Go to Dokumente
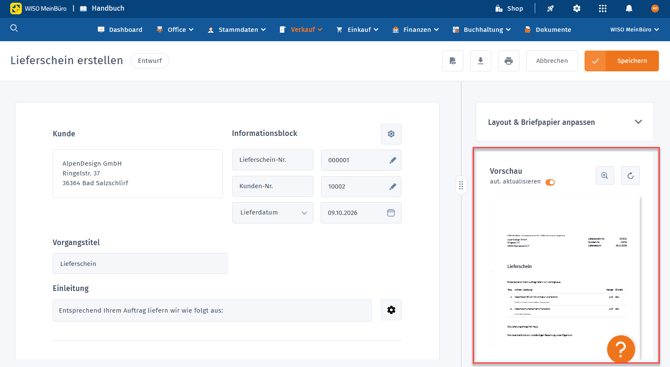The height and width of the screenshot is (367, 670). pyautogui.click(x=548, y=29)
